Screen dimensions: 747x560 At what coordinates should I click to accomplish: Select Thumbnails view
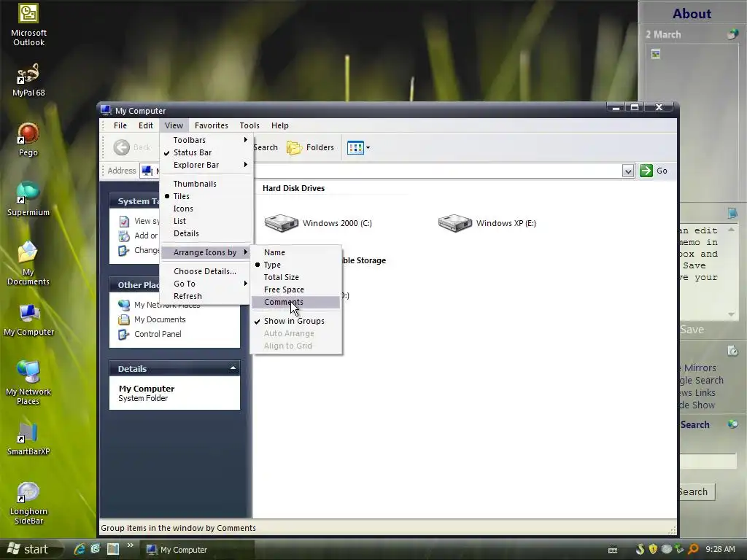click(x=206, y=184)
